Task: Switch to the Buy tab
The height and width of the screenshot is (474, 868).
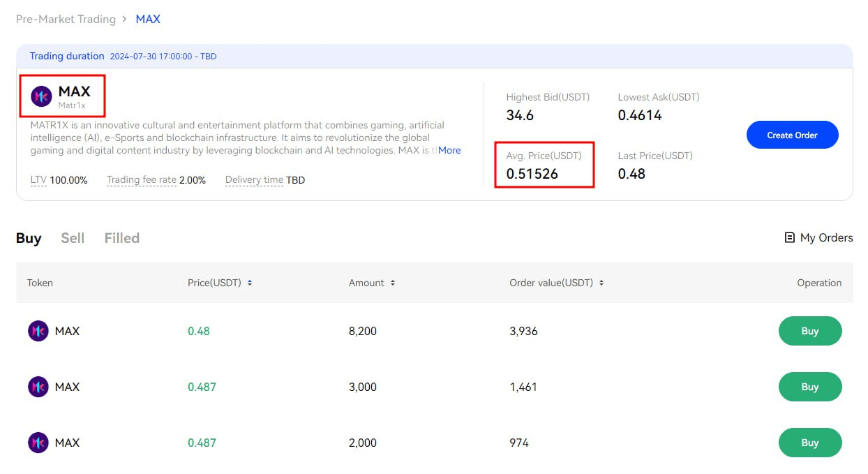Action: click(x=29, y=238)
